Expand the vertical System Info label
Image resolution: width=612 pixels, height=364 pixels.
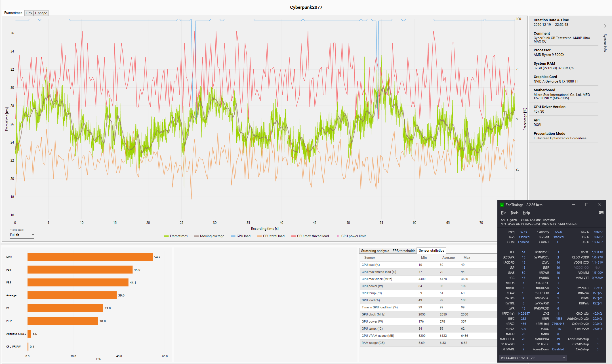[x=605, y=43]
